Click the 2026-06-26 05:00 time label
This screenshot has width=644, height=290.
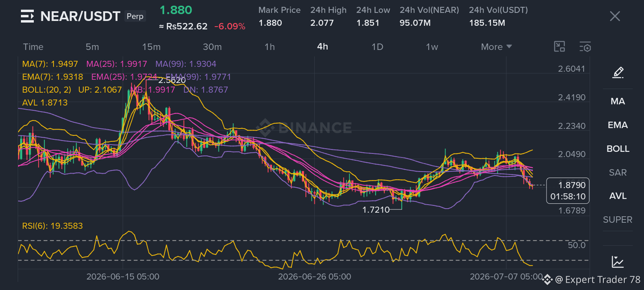314,277
